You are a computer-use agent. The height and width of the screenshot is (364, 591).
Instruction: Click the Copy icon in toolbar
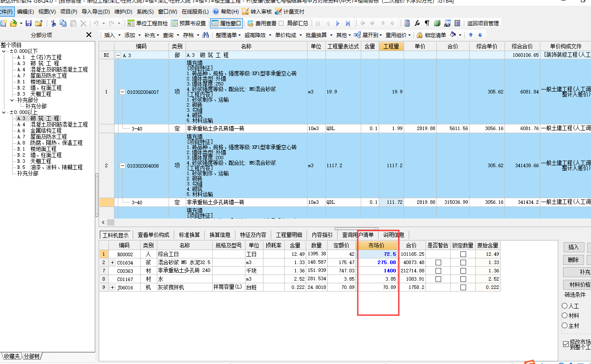[x=63, y=23]
